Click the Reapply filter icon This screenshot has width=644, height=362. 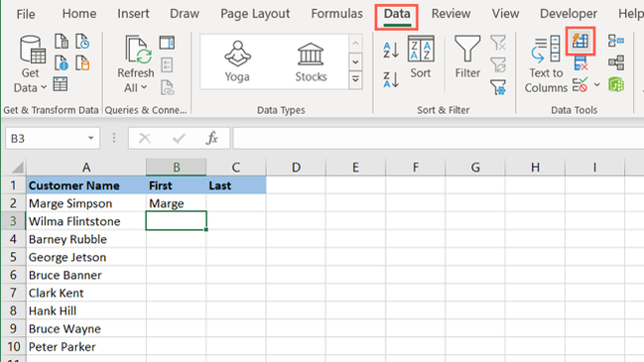pyautogui.click(x=498, y=64)
